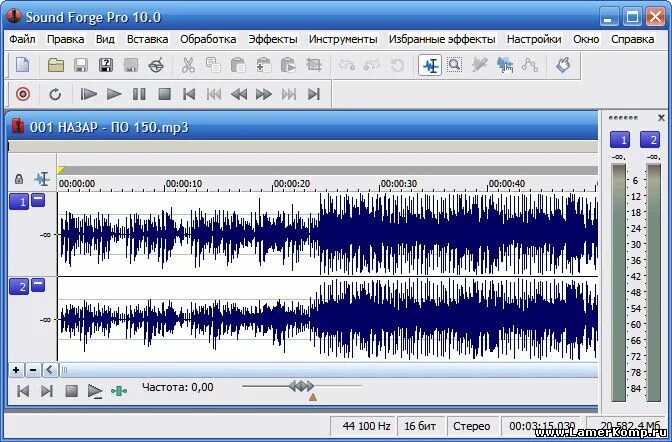Viewport: 672px width, 442px height.
Task: Zoom out with the minus button
Action: tap(33, 370)
